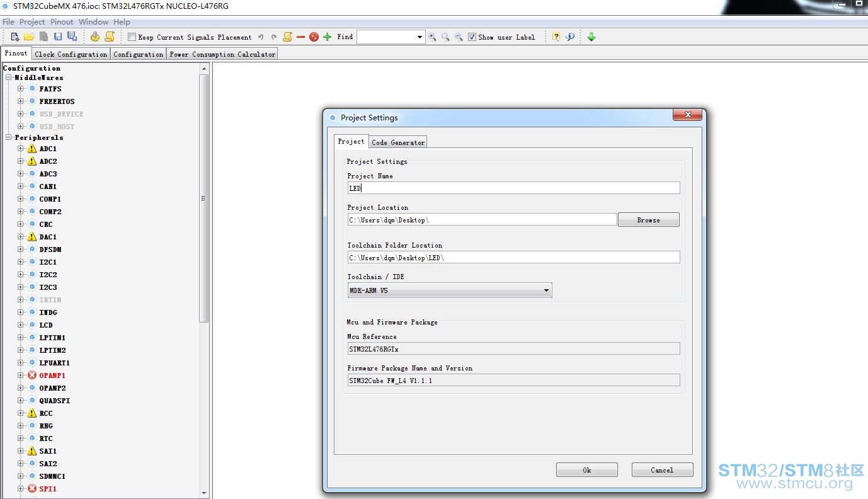868x499 pixels.
Task: Click the About icon next to Help
Action: point(570,37)
